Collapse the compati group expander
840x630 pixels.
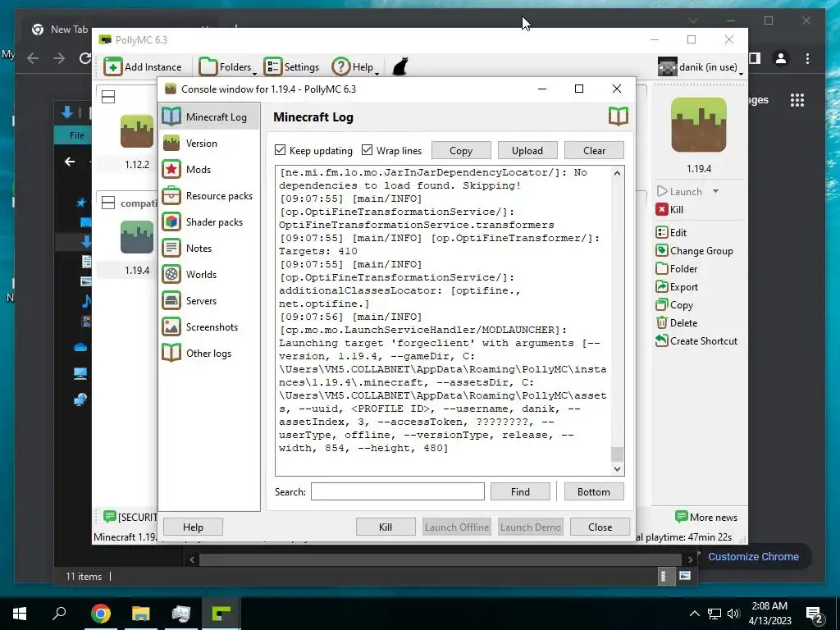(108, 203)
